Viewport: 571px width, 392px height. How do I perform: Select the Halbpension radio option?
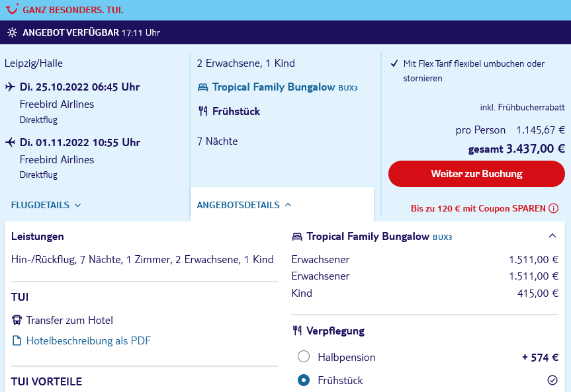[304, 356]
